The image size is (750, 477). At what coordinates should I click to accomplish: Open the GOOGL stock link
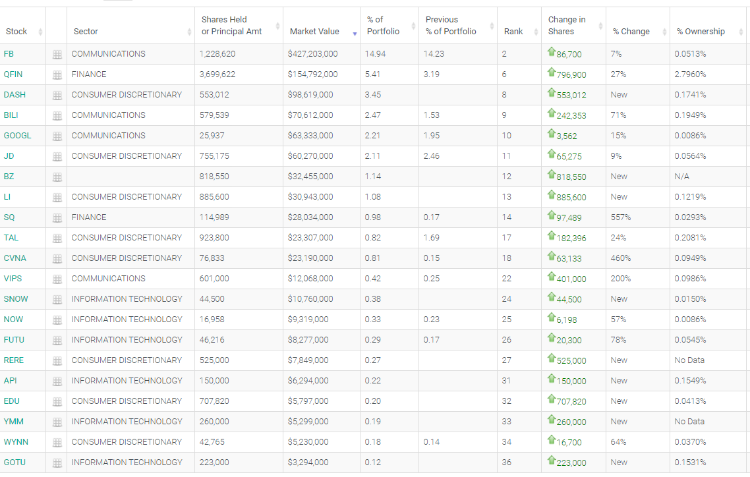[17, 135]
